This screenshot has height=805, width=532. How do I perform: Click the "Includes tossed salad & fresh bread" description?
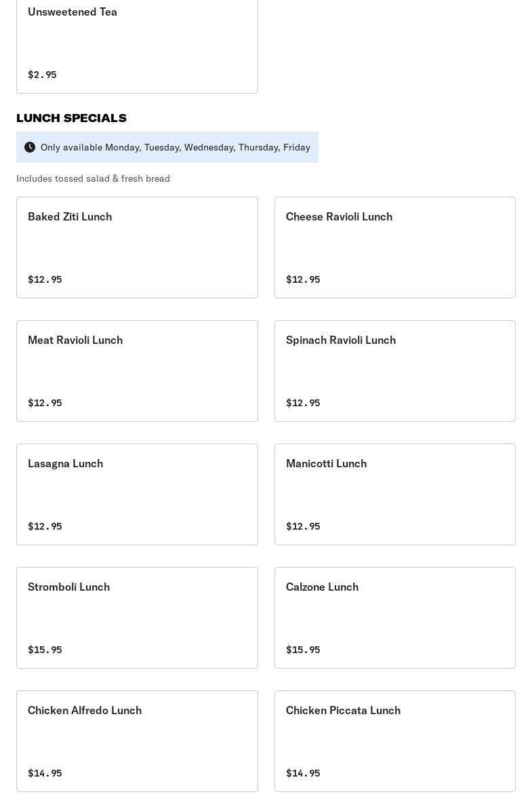93,178
